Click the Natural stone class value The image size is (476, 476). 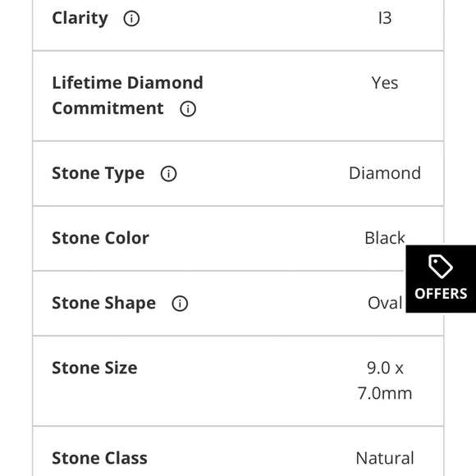(x=385, y=458)
